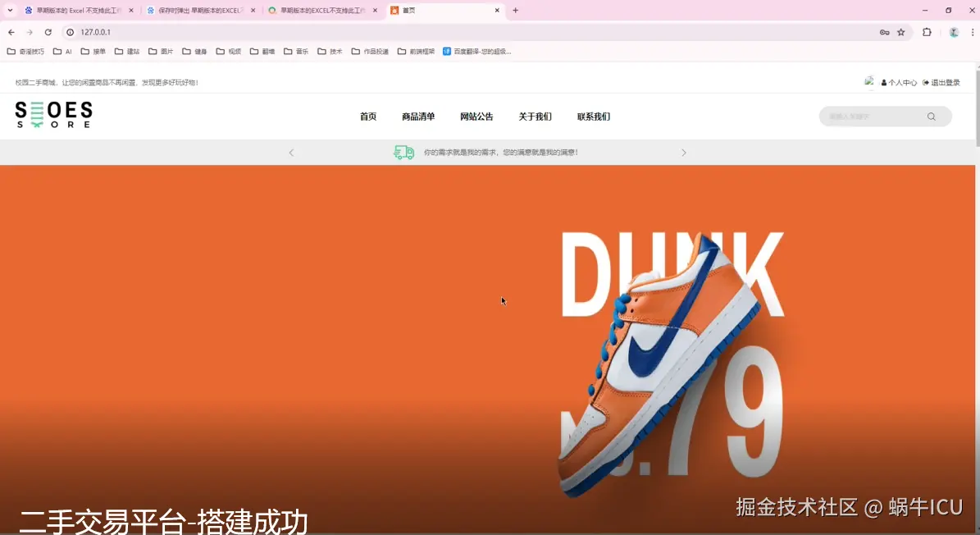The width and height of the screenshot is (980, 535).
Task: Open the browser profile avatar
Action: (954, 32)
